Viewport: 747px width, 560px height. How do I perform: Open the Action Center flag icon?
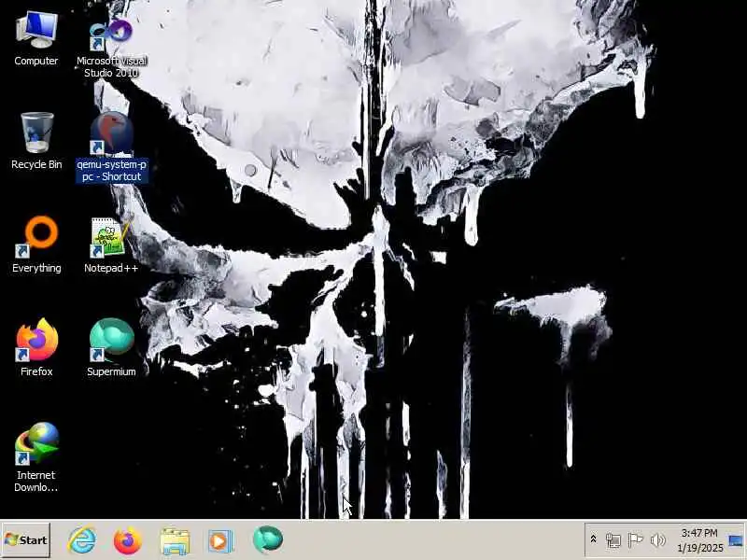coord(636,540)
